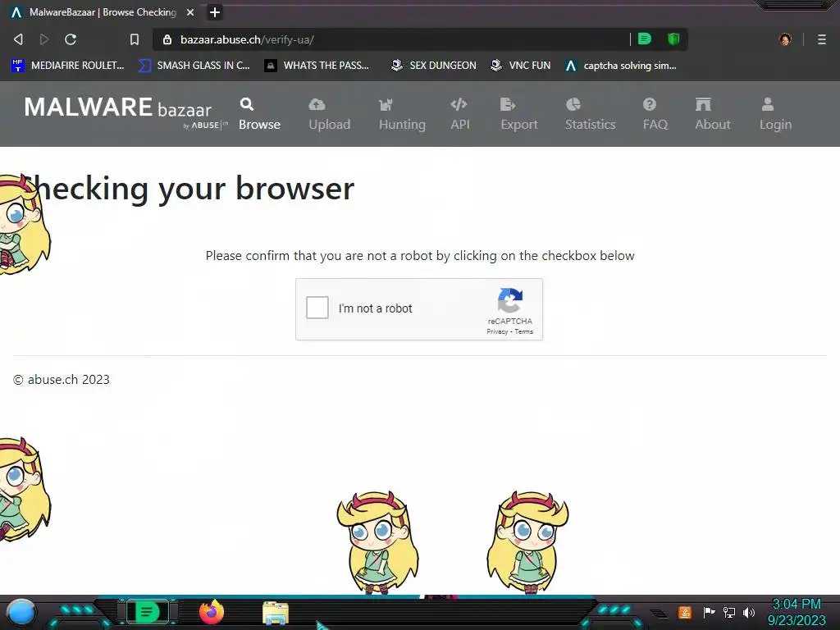
Task: Launch Firefox from the taskbar
Action: pyautogui.click(x=212, y=612)
